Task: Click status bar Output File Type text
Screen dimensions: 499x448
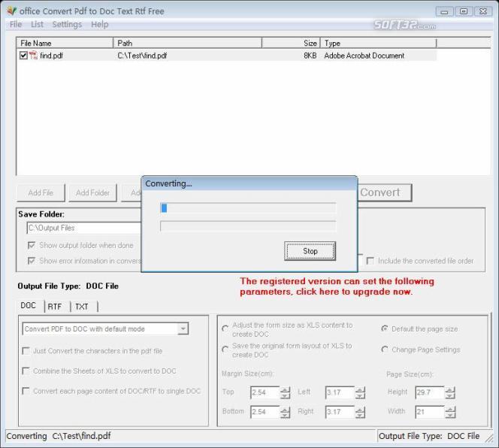Action: tap(429, 436)
